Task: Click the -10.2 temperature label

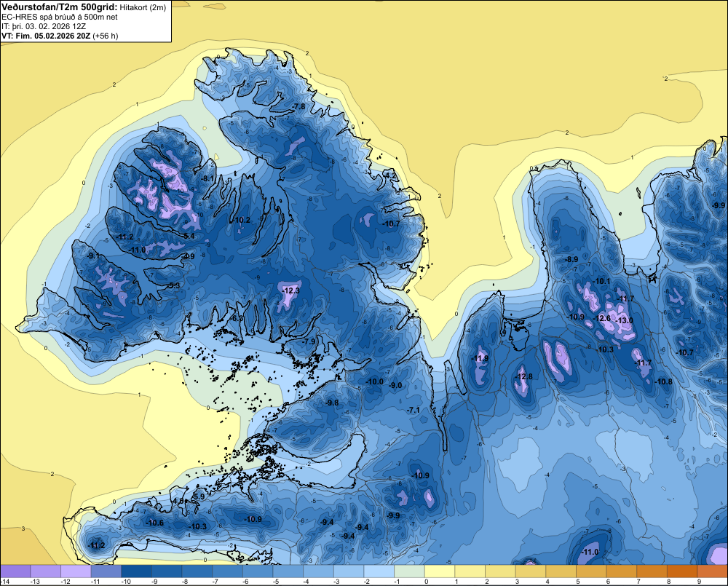Action: tap(242, 220)
